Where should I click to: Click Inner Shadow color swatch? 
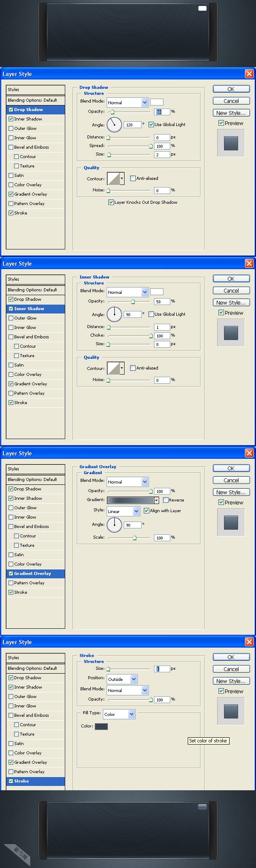[157, 292]
